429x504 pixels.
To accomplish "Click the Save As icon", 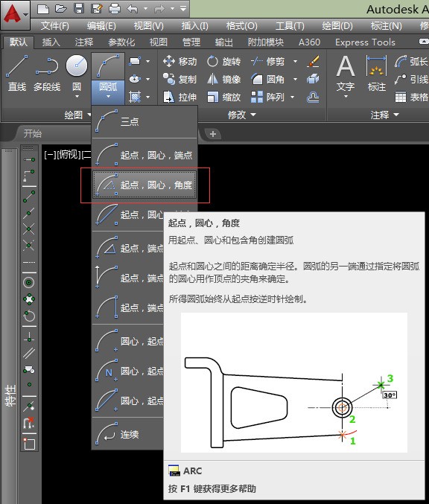I will [x=97, y=9].
